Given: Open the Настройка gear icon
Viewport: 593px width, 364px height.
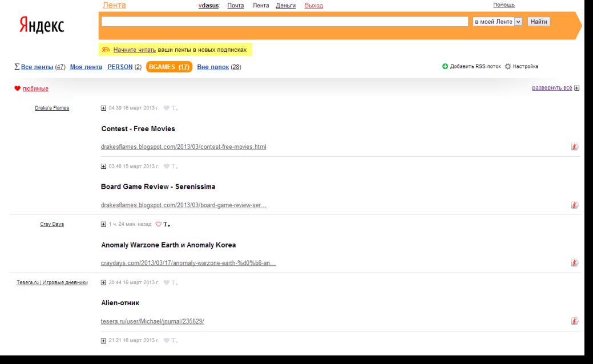Looking at the screenshot, I should click(508, 66).
